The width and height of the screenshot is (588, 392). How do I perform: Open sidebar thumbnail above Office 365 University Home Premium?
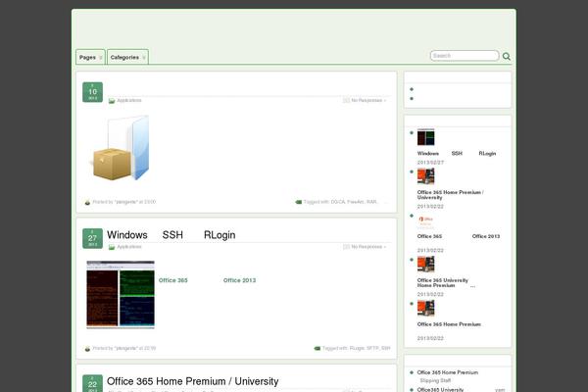[x=425, y=265]
